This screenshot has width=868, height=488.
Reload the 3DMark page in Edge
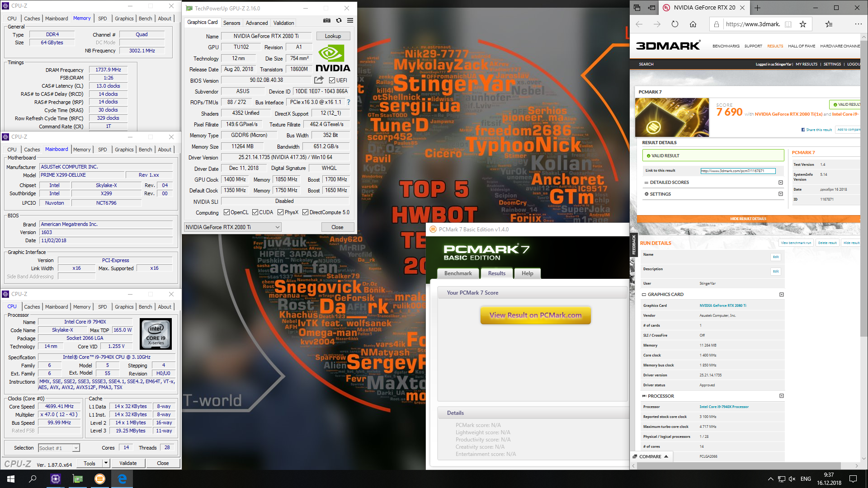coord(675,24)
